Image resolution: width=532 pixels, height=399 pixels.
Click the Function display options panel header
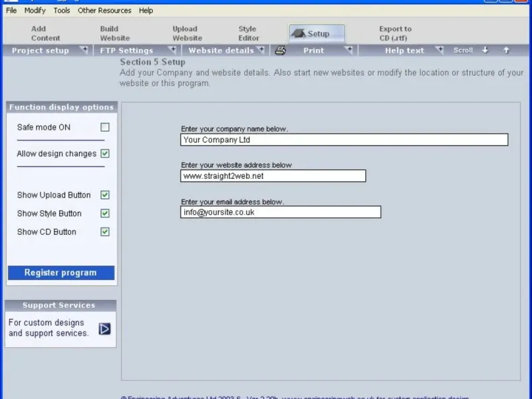point(62,107)
